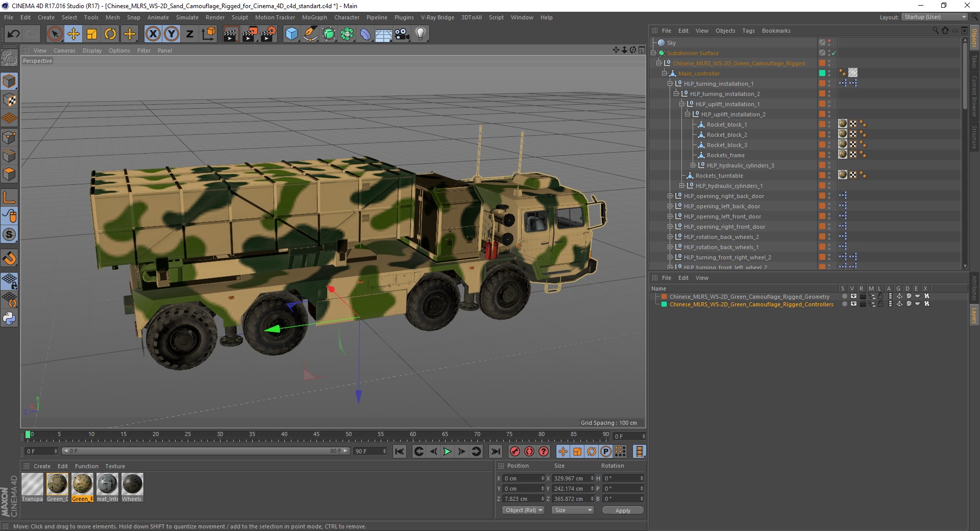Toggle solo for Rigged_Geometry layer
The height and width of the screenshot is (531, 980).
point(845,297)
